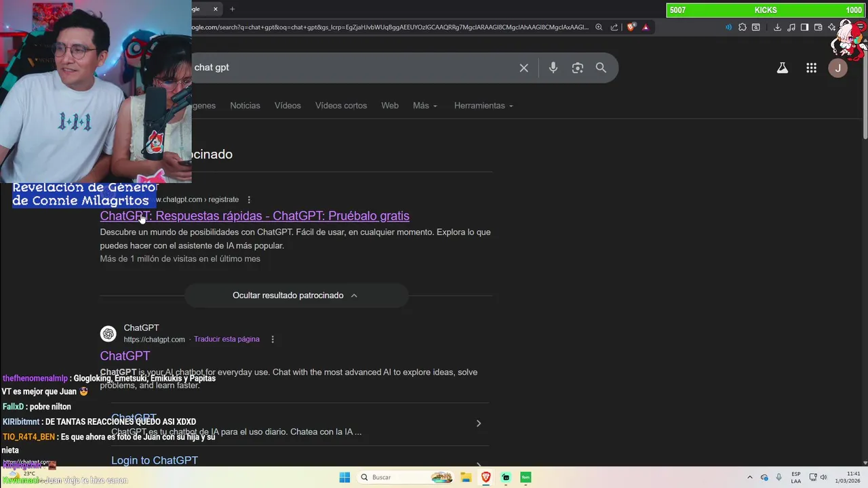This screenshot has height=488, width=868.
Task: Open Leo AI sparkle icon
Action: 832,27
